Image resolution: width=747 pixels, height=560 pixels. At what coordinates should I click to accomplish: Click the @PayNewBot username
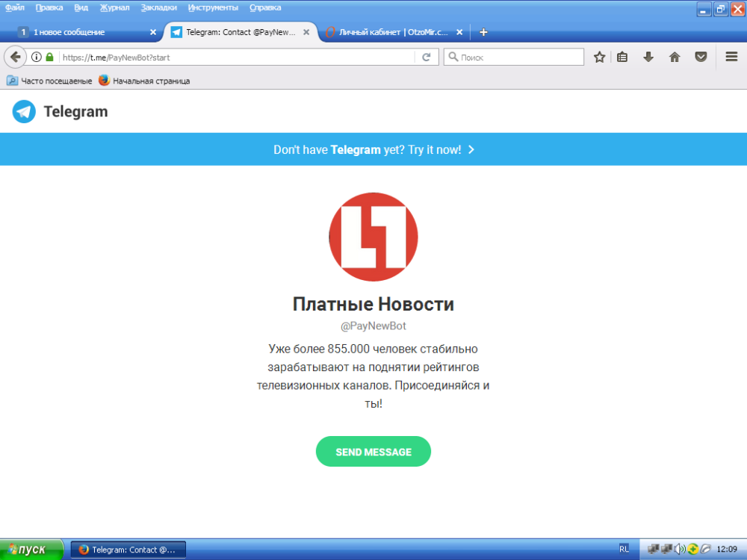click(373, 326)
